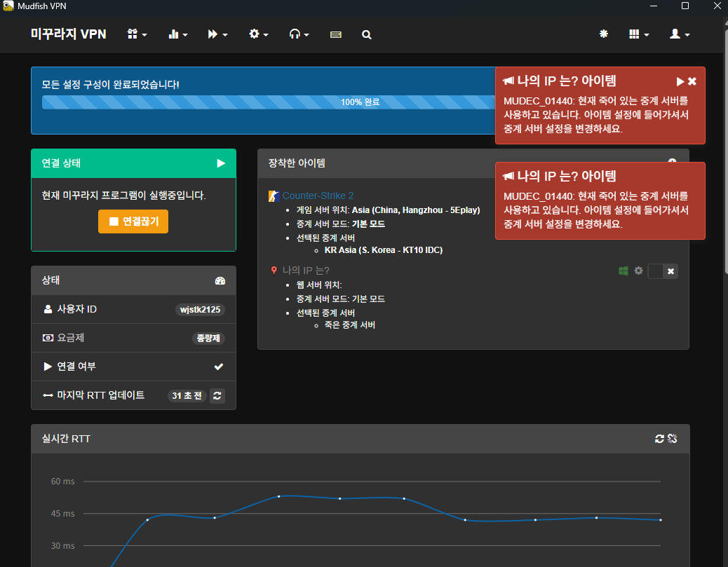Open the settings gear menu in navbar
Image resolution: width=728 pixels, height=567 pixels.
[x=258, y=34]
